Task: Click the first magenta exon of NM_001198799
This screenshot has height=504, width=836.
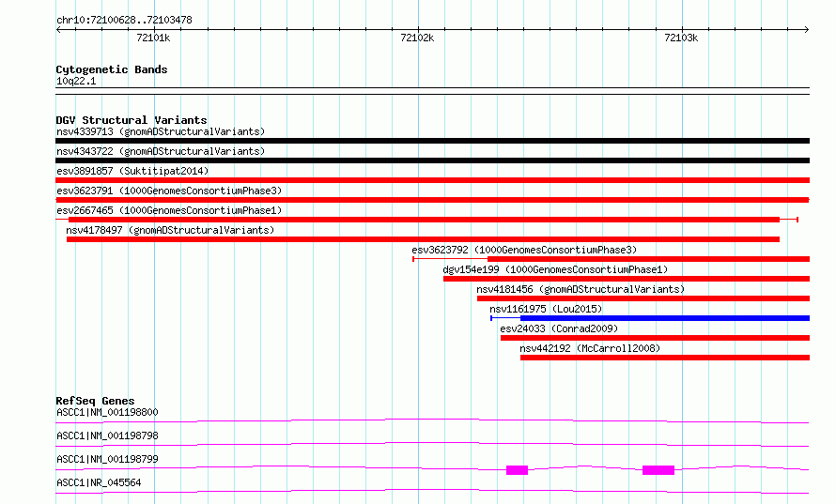Action: [517, 470]
